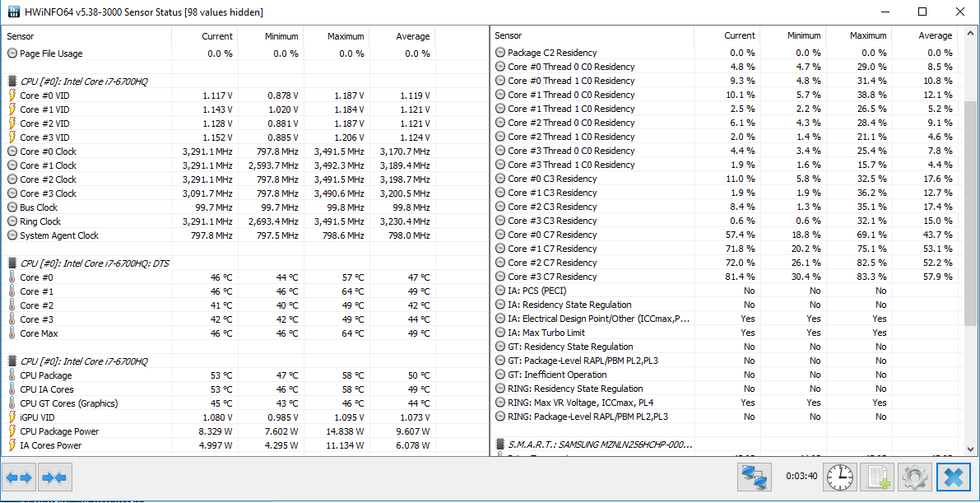
Task: Select Core #1 Thread 1 C0 Residency row
Action: tap(725, 109)
